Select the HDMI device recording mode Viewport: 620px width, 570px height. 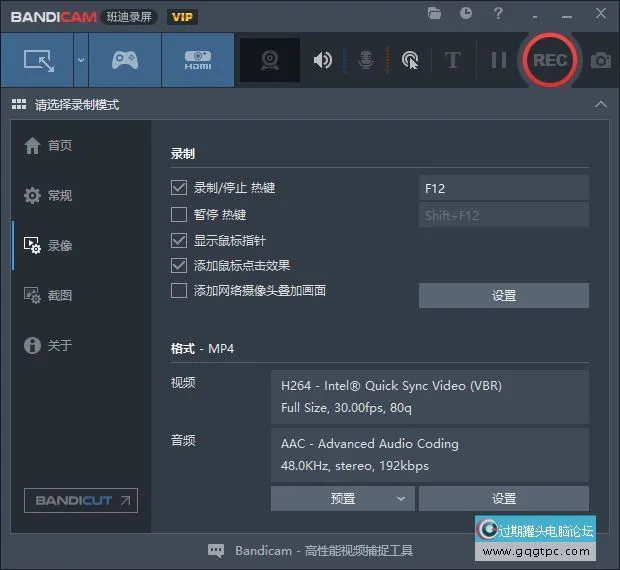(x=197, y=60)
